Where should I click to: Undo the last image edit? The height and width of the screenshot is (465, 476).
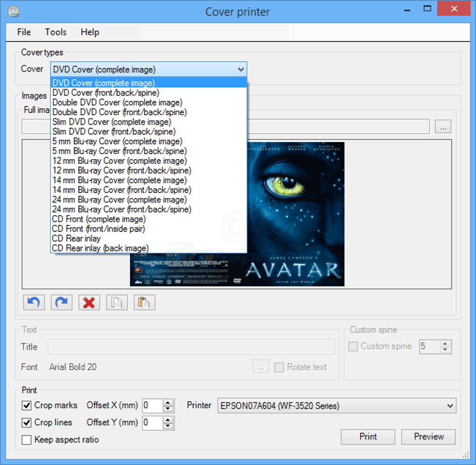pyautogui.click(x=33, y=302)
